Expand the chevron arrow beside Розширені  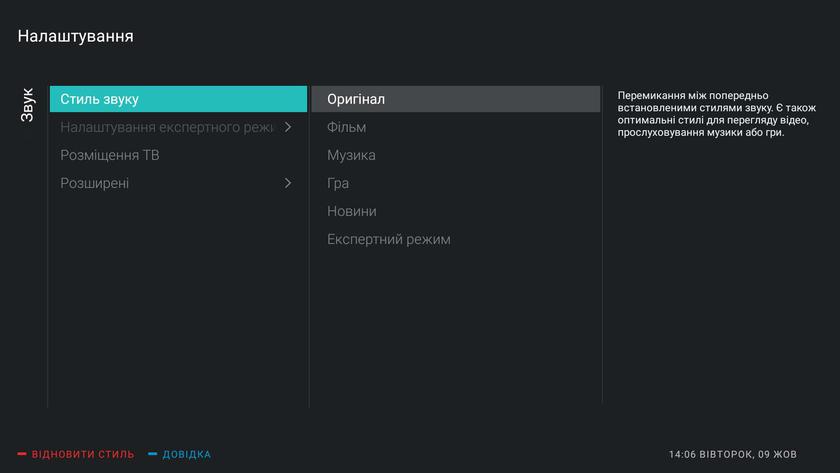288,183
